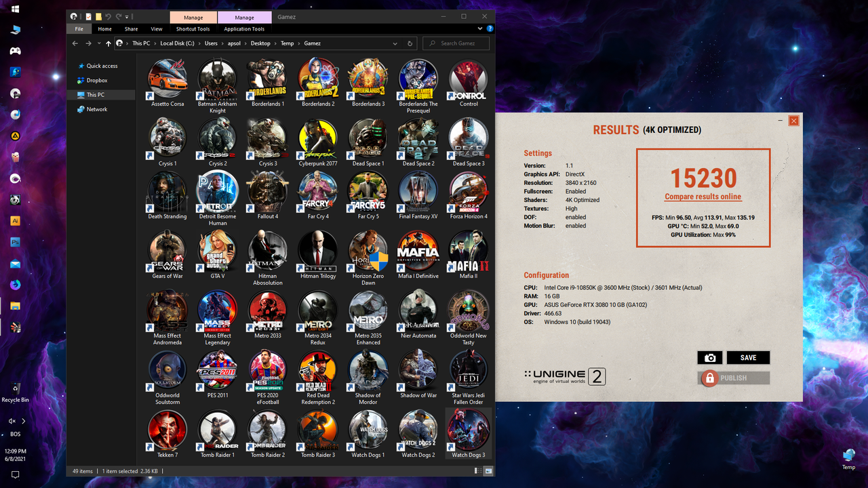The width and height of the screenshot is (868, 488).
Task: Open Dropbox in navigation pane
Action: [97, 81]
